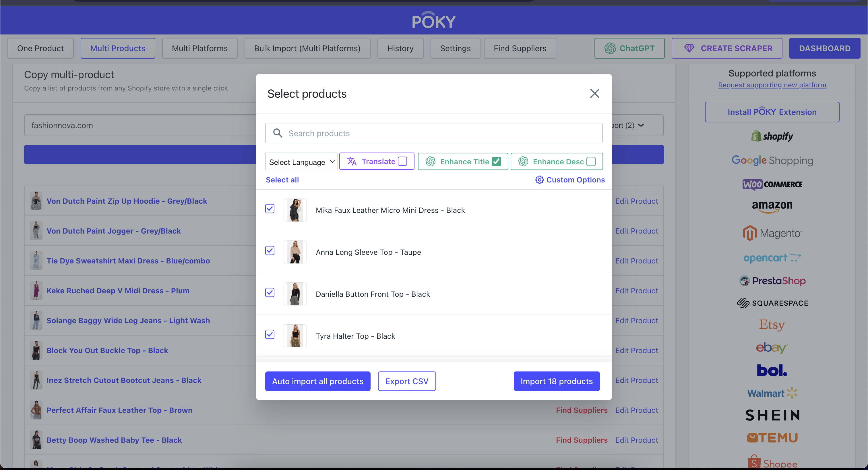This screenshot has height=470, width=868.
Task: Click Auto import all products button
Action: (317, 381)
